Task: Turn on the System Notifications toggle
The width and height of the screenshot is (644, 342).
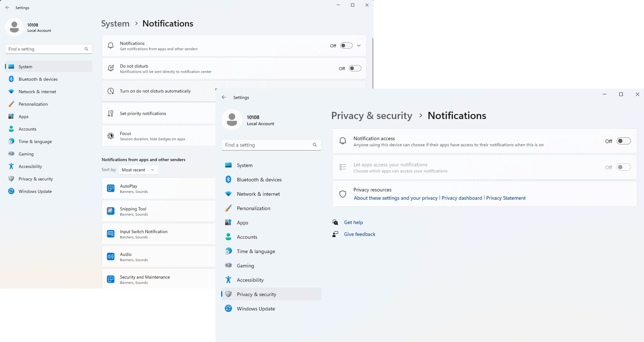Action: point(346,46)
